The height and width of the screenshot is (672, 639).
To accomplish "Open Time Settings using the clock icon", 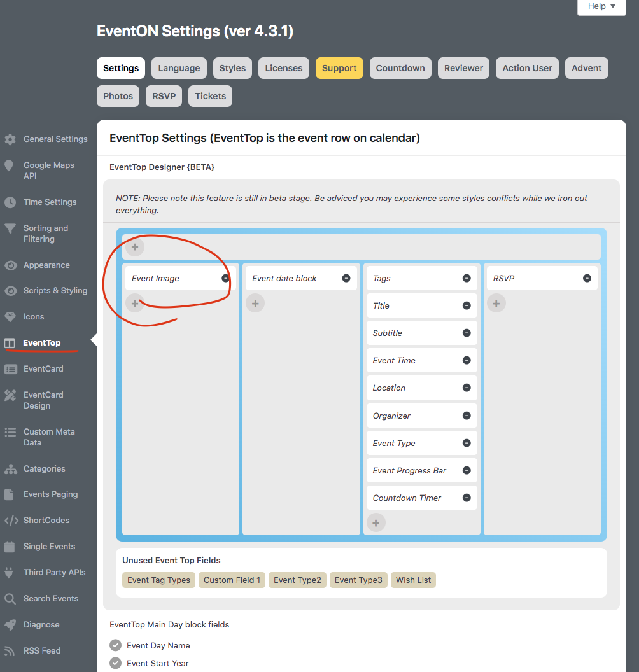I will [x=10, y=202].
